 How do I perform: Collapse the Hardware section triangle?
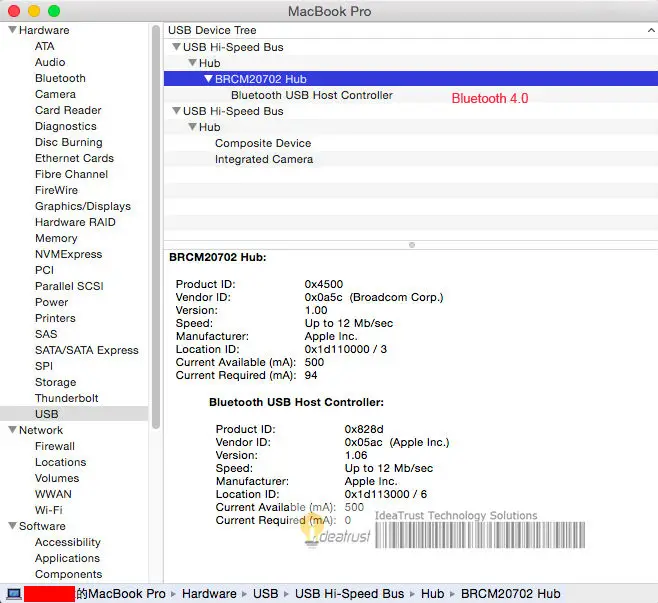13,30
